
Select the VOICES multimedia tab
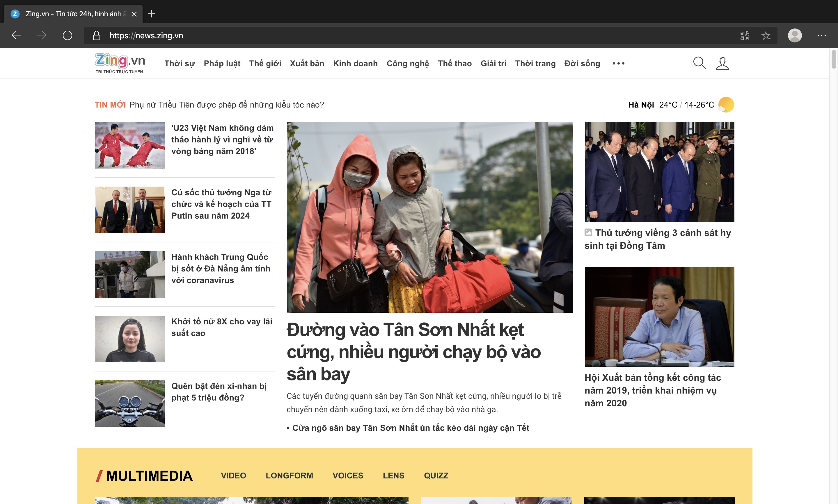click(x=348, y=476)
